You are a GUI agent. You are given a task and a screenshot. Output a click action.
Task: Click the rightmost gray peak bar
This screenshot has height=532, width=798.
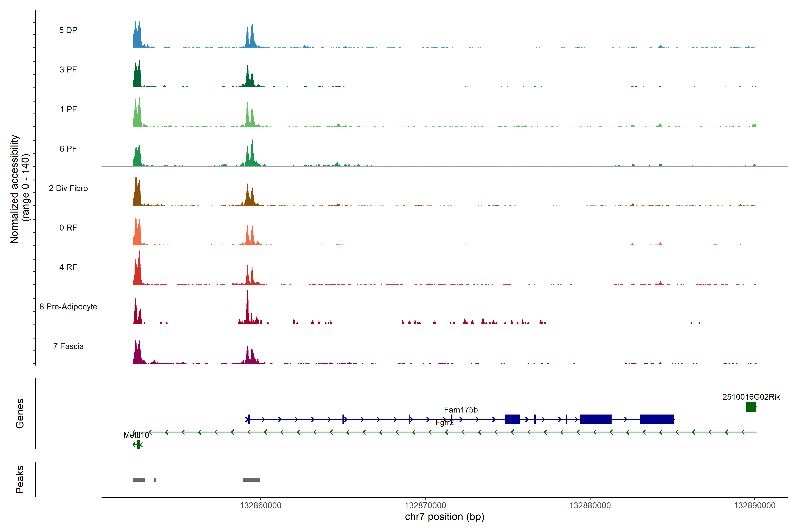pyautogui.click(x=251, y=479)
